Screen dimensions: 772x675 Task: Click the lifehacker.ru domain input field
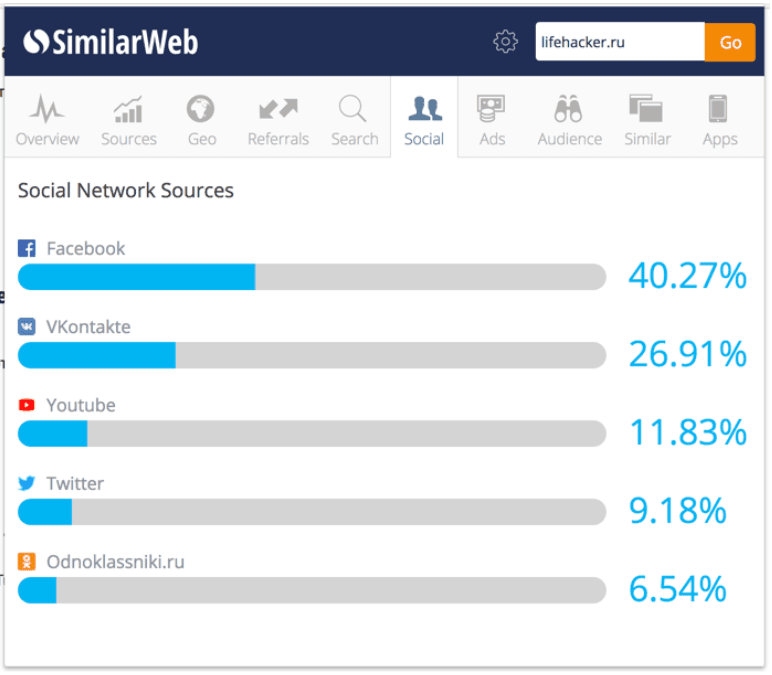click(x=620, y=42)
